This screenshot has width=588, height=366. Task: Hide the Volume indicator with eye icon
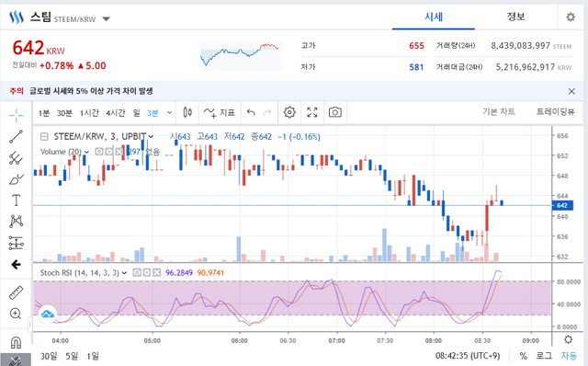99,152
